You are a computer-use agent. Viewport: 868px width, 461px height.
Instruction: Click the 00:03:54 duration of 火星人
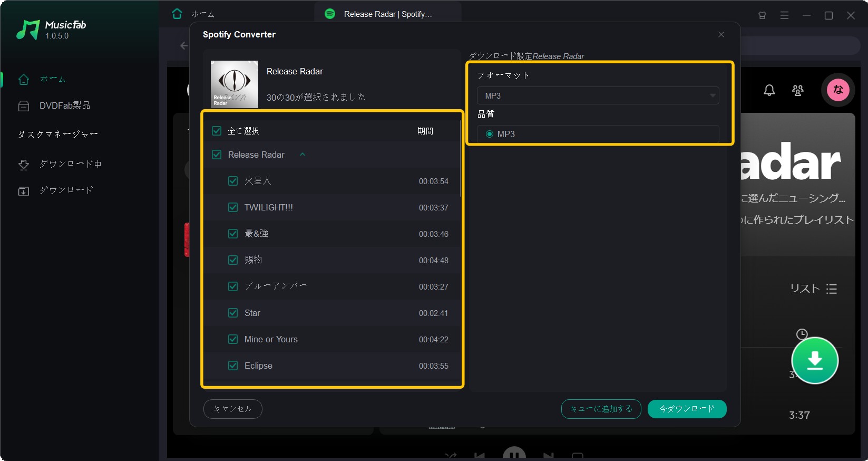click(x=434, y=181)
